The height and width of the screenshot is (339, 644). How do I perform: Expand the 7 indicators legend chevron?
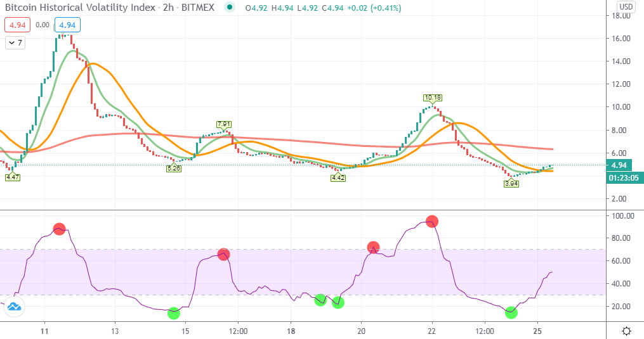tap(15, 42)
